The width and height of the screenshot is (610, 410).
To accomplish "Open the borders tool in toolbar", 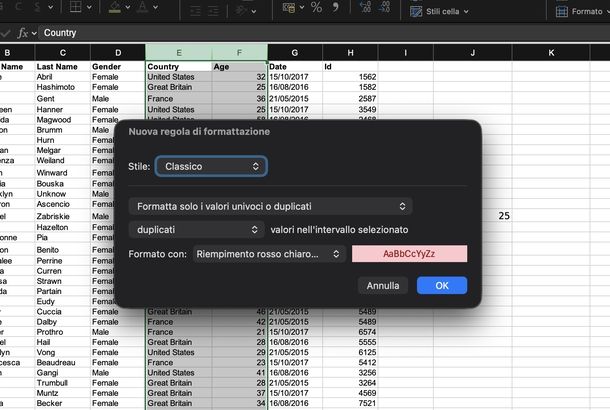I will (x=75, y=7).
